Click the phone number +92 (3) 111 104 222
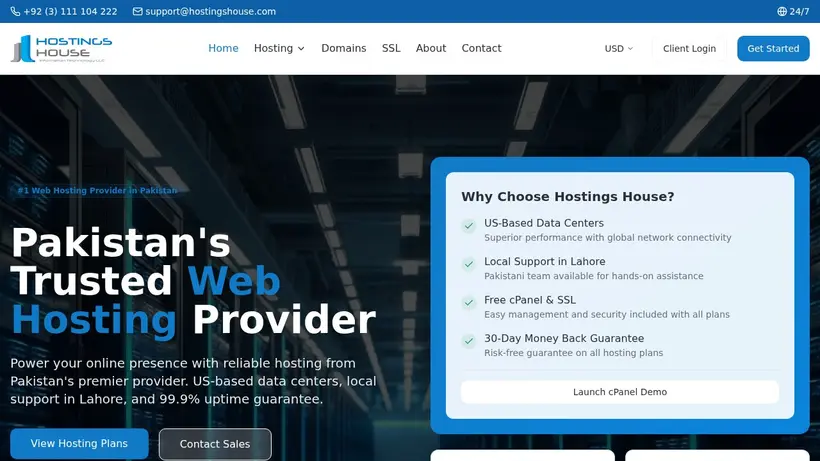 pos(70,11)
